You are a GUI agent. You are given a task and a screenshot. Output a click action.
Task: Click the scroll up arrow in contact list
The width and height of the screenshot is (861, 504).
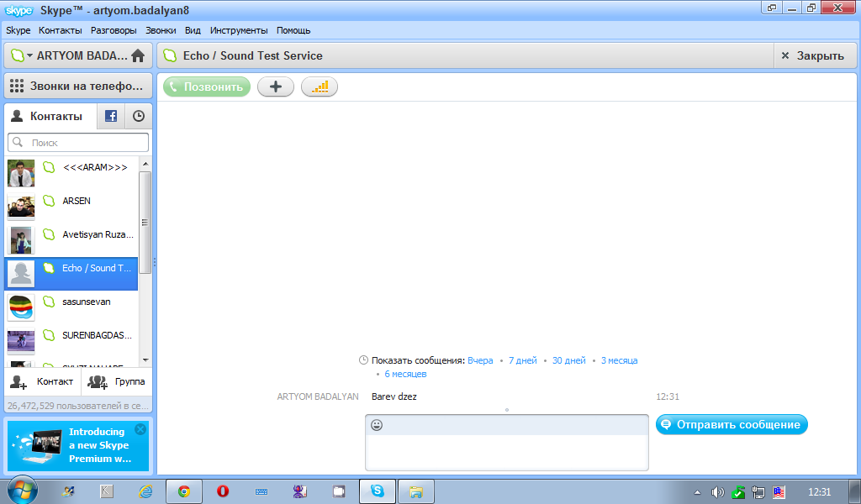tap(145, 164)
